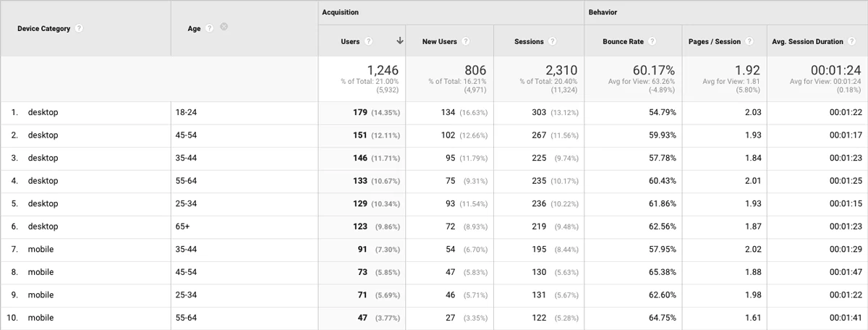Open desktop link in row 1
This screenshot has width=868, height=330.
point(43,113)
